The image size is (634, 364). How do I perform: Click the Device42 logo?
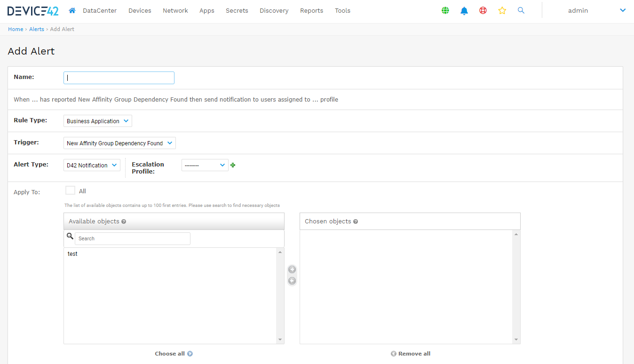point(33,10)
